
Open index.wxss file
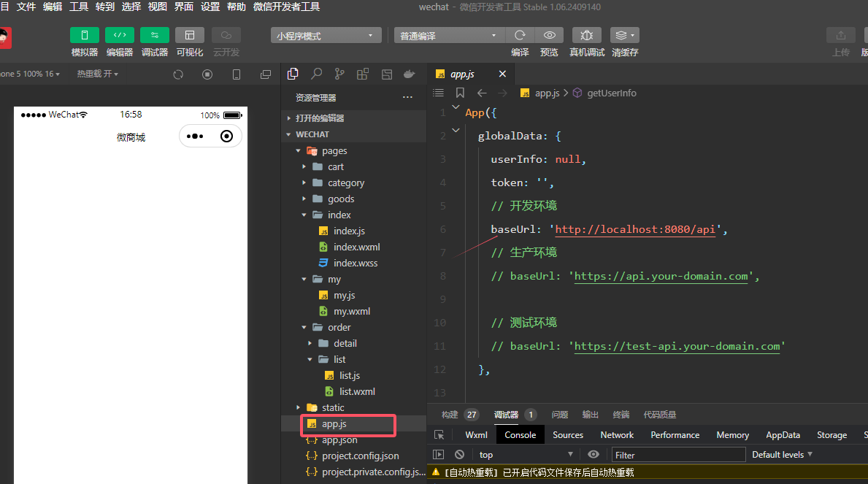[x=354, y=263]
